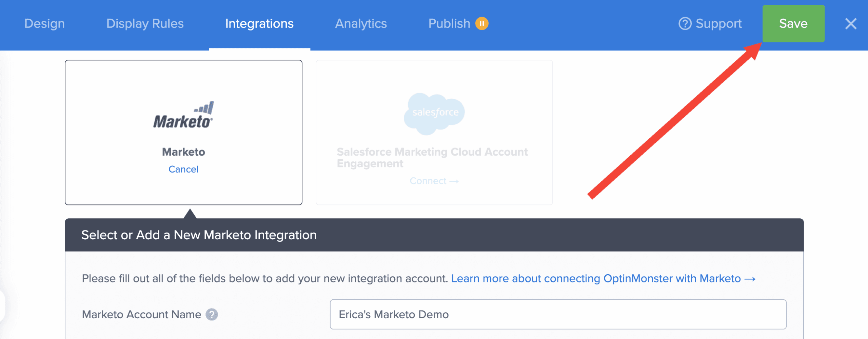Viewport: 868px width, 339px height.
Task: Select the Integrations tab
Action: point(259,24)
